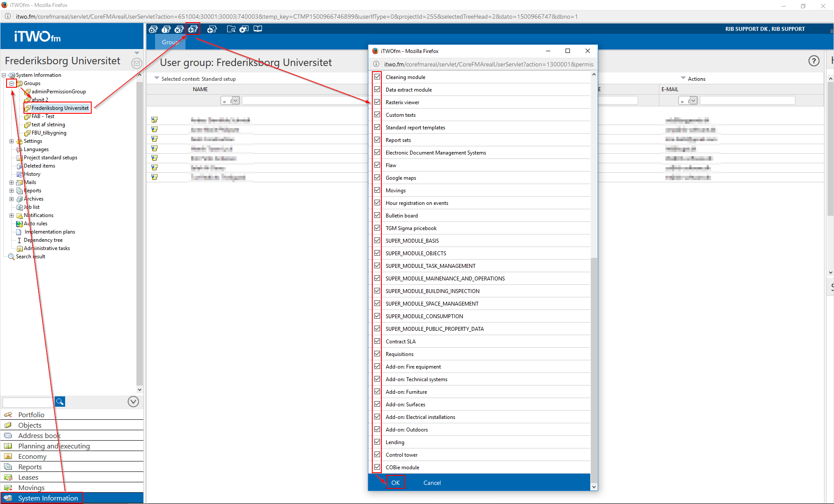Click the magnifier search button in sidebar

pyautogui.click(x=60, y=402)
